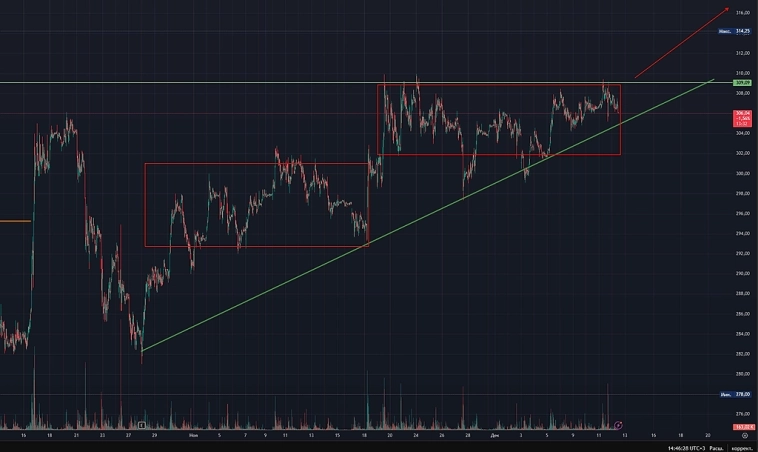Screen dimensions: 758x452
Task: Toggle the коррект. adjustment option
Action: [742, 448]
